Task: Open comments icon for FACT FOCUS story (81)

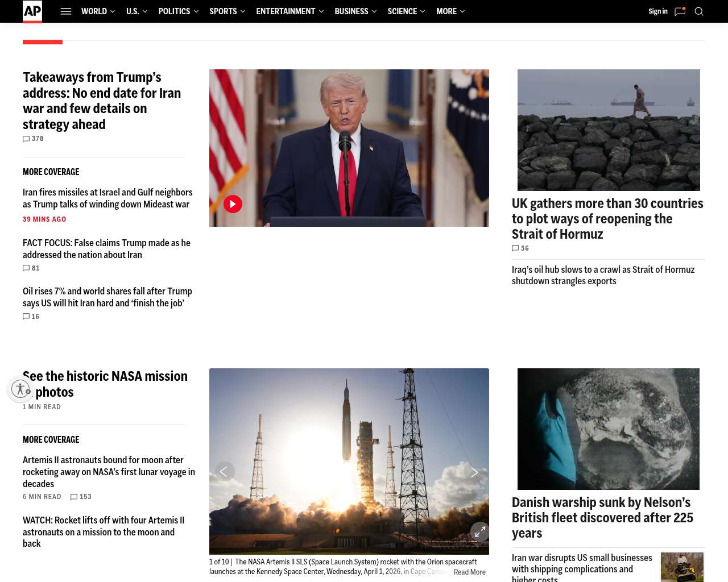Action: coord(26,268)
